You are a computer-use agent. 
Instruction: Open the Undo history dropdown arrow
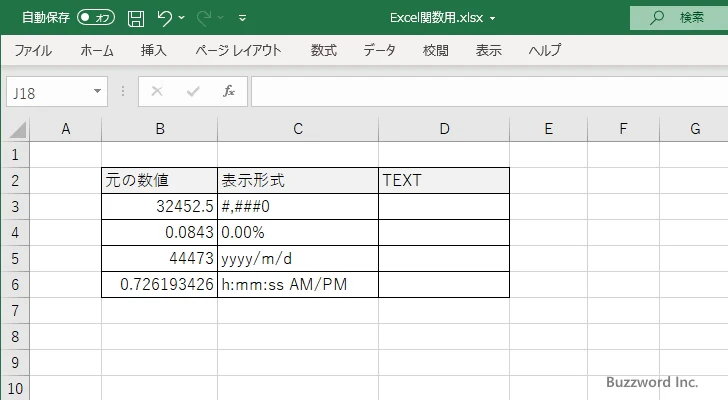click(183, 18)
